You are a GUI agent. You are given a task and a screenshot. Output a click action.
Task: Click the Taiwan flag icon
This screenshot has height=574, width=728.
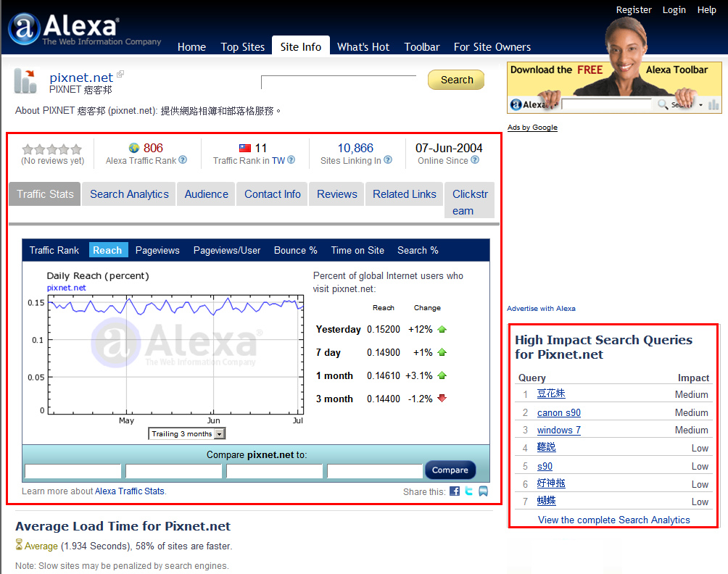(x=244, y=148)
